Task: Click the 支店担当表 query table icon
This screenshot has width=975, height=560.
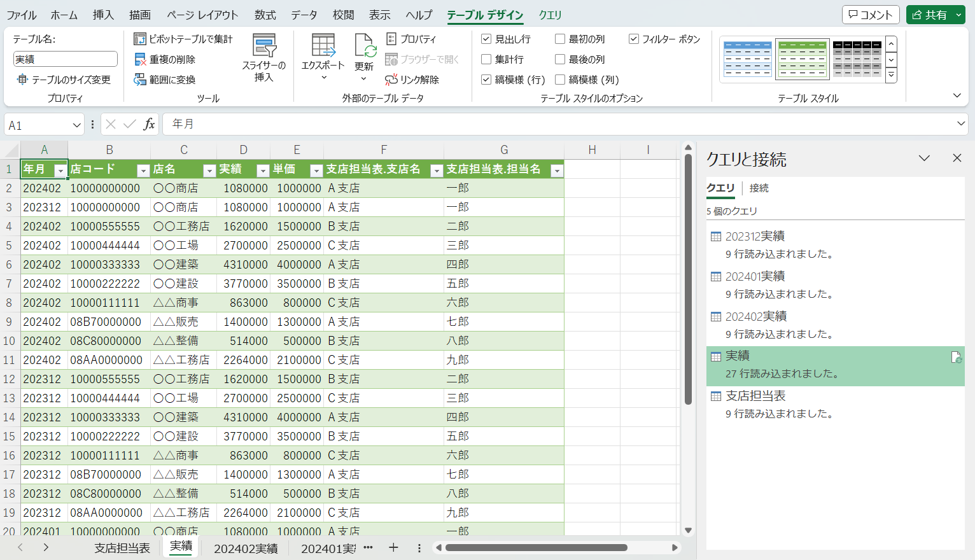Action: (716, 396)
